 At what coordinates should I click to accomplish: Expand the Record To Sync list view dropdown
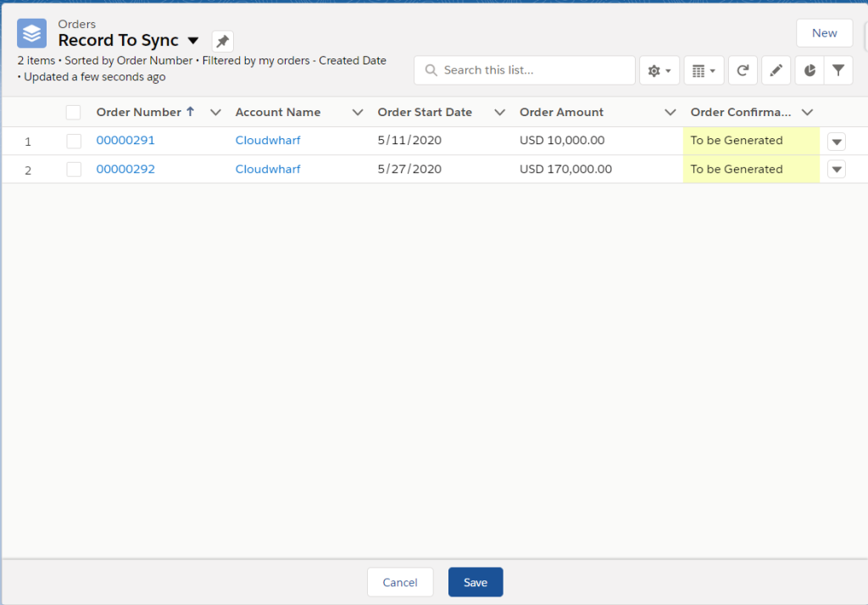(x=193, y=41)
